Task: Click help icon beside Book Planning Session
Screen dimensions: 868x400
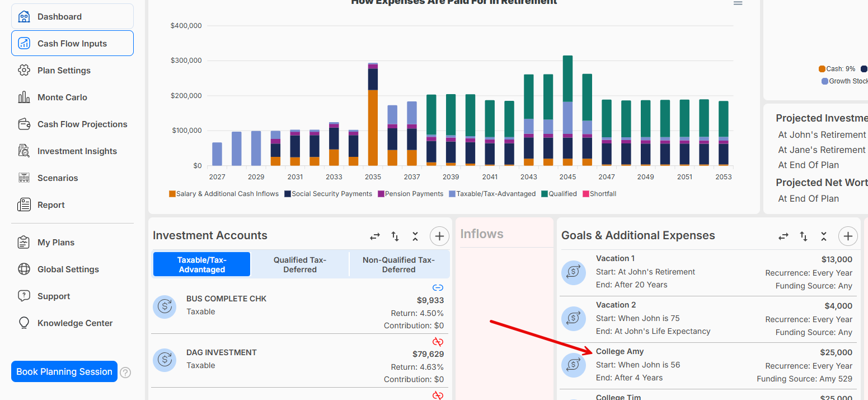Action: point(125,373)
